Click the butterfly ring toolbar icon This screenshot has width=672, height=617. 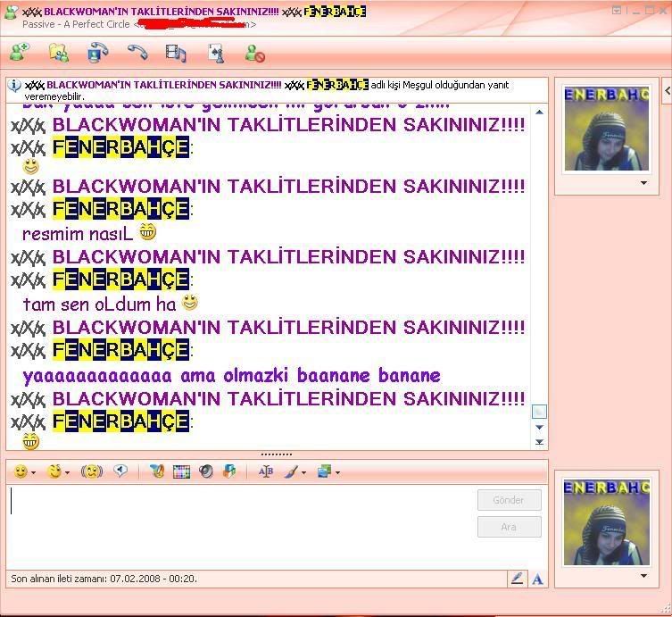pyautogui.click(x=157, y=471)
